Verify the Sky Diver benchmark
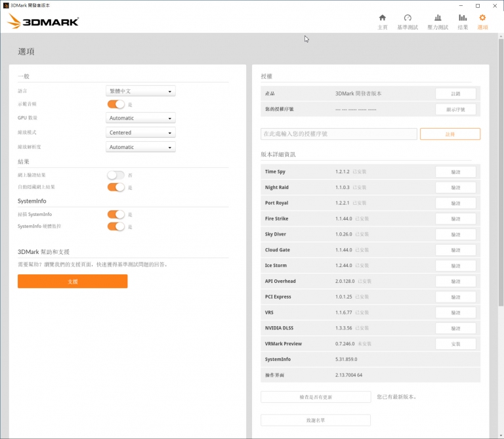This screenshot has width=504, height=439. click(455, 234)
